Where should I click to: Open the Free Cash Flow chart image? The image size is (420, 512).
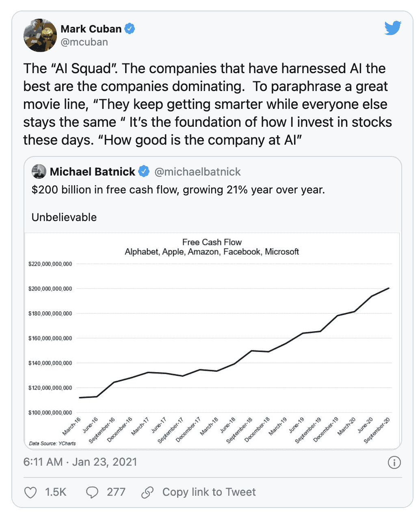(212, 341)
